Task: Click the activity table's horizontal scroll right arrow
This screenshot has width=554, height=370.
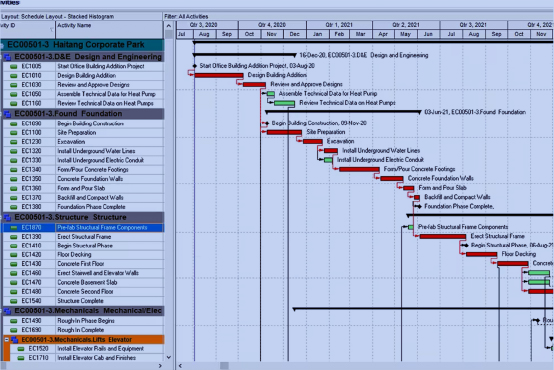Action: pos(160,366)
